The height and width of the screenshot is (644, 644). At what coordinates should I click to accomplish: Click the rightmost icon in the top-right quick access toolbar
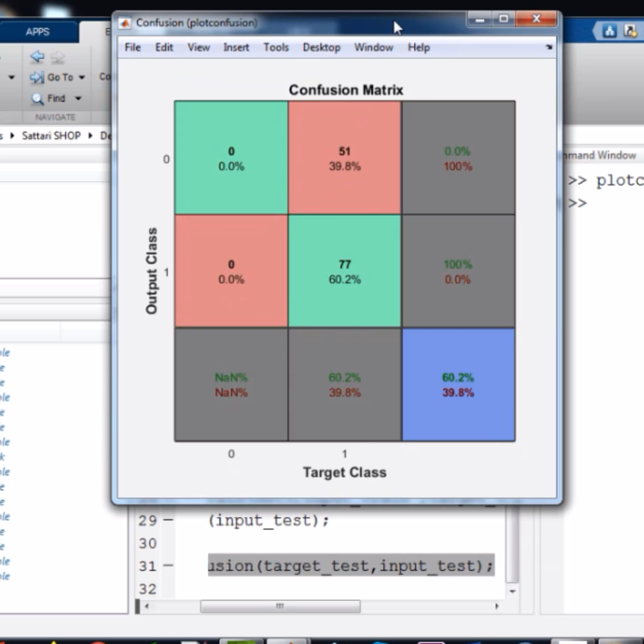630,31
